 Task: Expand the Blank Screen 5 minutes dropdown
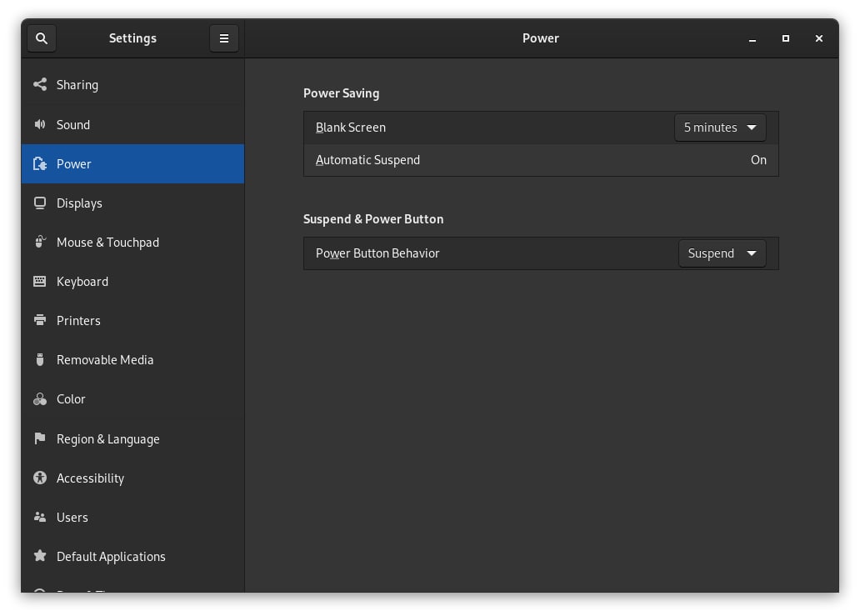pyautogui.click(x=720, y=128)
